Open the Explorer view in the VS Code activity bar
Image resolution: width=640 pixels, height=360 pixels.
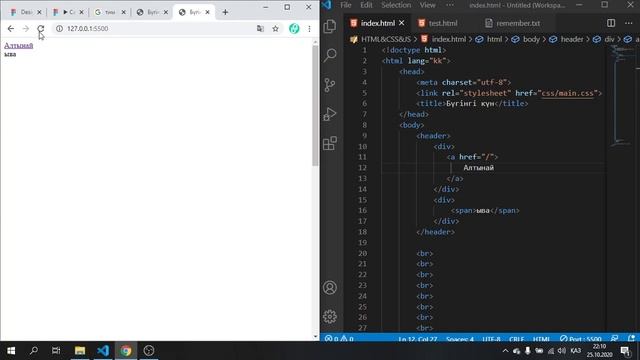330,27
